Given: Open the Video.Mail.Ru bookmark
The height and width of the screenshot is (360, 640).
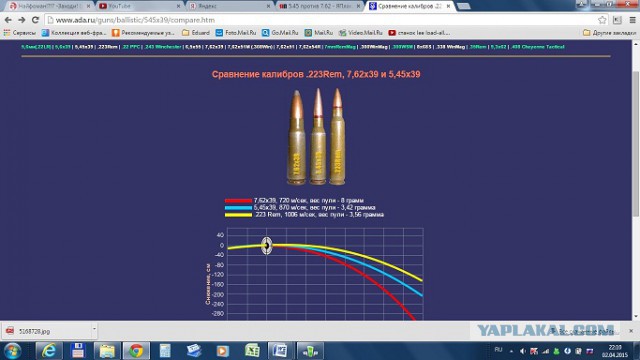Looking at the screenshot, I should [360, 33].
